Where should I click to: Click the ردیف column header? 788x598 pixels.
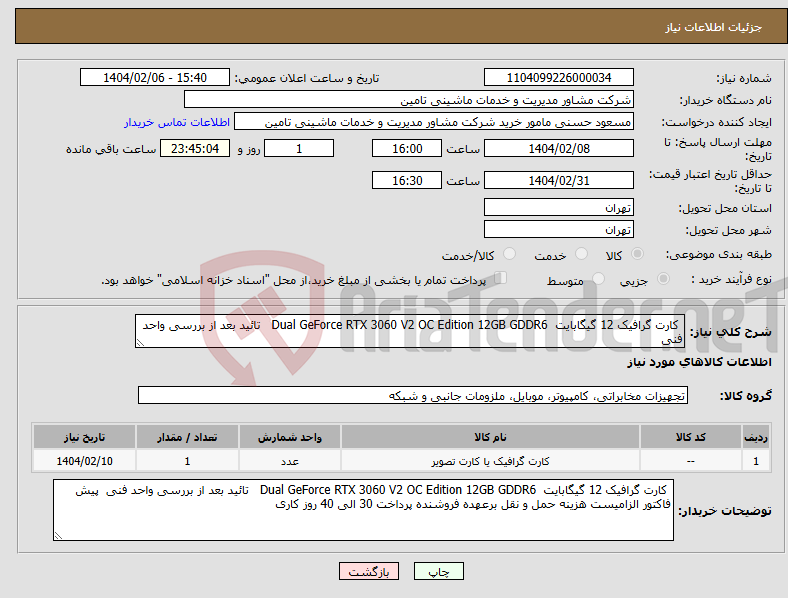pyautogui.click(x=756, y=437)
